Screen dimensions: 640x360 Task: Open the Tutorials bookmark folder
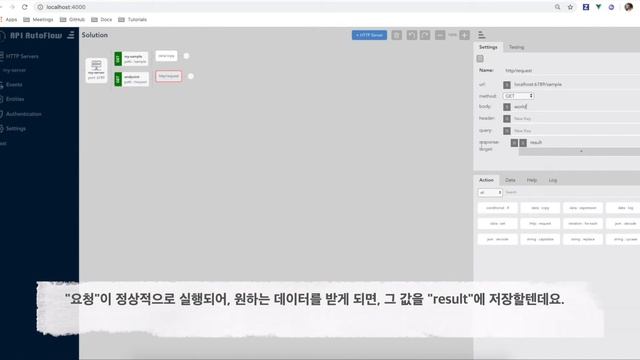(133, 20)
